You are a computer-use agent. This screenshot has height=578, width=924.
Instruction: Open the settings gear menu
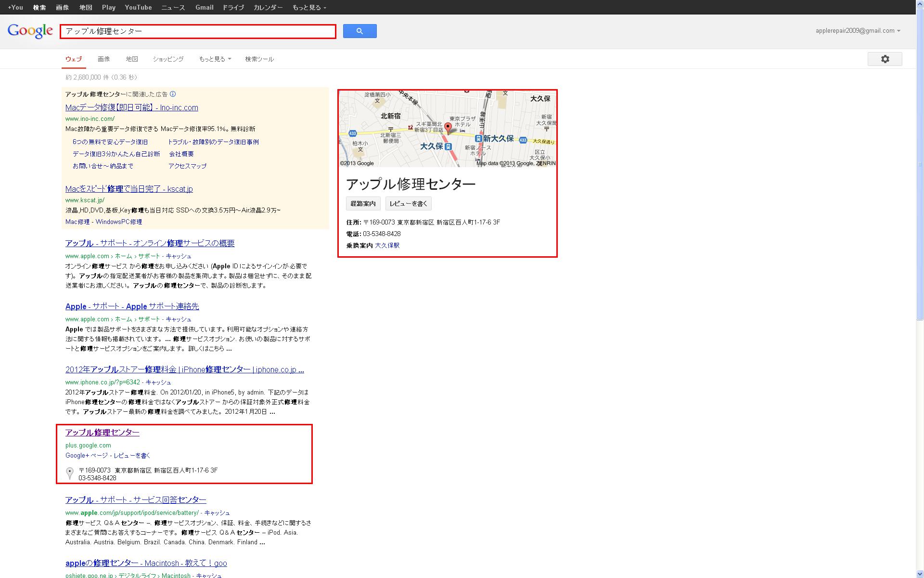point(885,59)
